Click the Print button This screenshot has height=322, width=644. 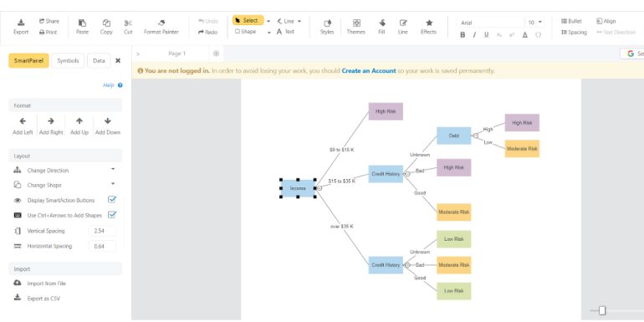point(48,32)
